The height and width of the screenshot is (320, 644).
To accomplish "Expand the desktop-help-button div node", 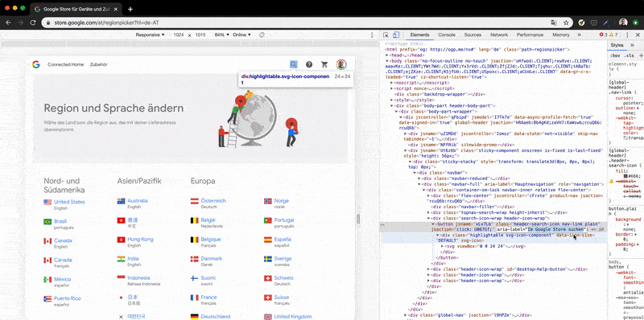I will point(429,269).
